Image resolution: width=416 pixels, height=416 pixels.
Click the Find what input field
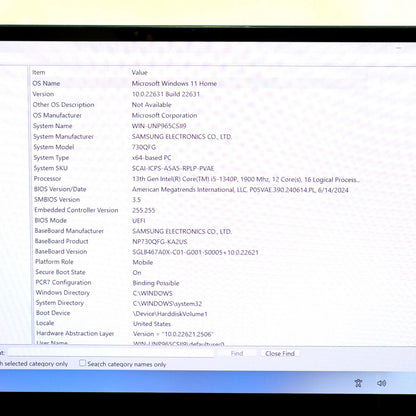point(111,353)
